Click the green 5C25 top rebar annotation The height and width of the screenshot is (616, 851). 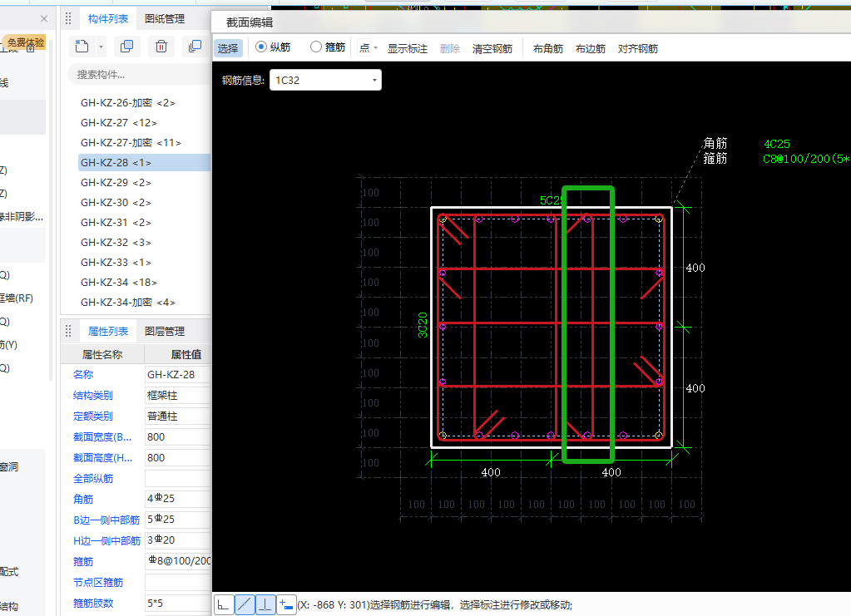click(551, 200)
